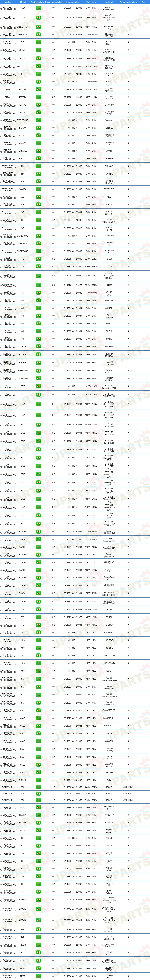Image resolution: width=150 pixels, height=980 pixels.
Task: Select the '03.2005 -> 12.2008' production years cell
Action: [x=73, y=892]
